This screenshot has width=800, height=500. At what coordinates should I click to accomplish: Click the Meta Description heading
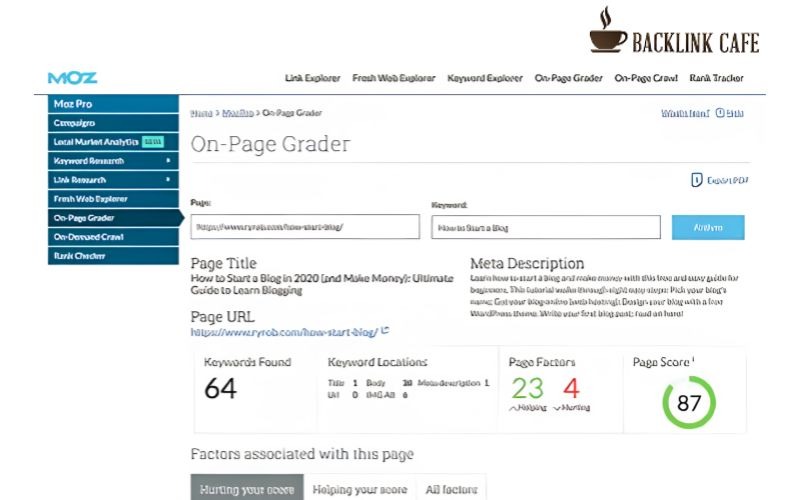[527, 263]
